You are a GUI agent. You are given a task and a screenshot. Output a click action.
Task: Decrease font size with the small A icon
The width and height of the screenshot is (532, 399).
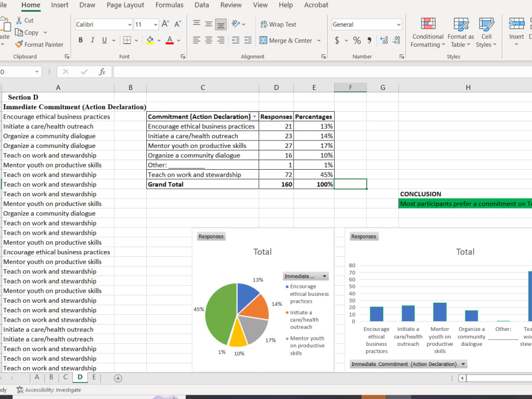pos(178,24)
